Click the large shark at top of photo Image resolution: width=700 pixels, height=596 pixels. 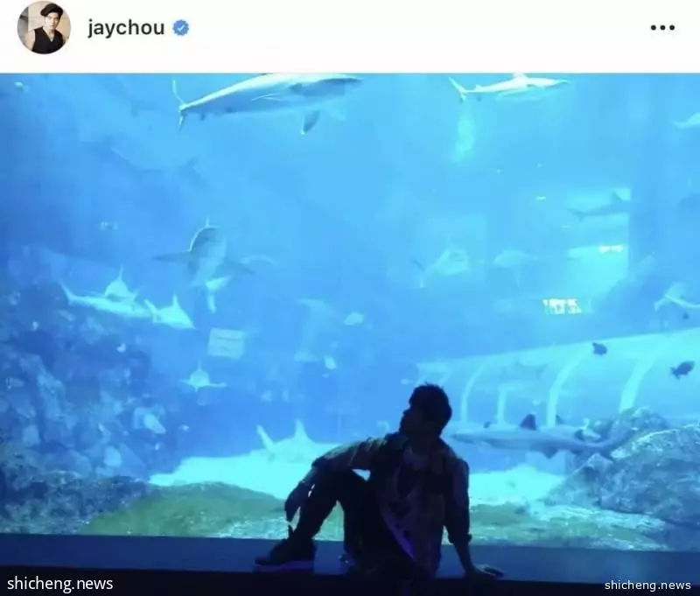(268, 99)
